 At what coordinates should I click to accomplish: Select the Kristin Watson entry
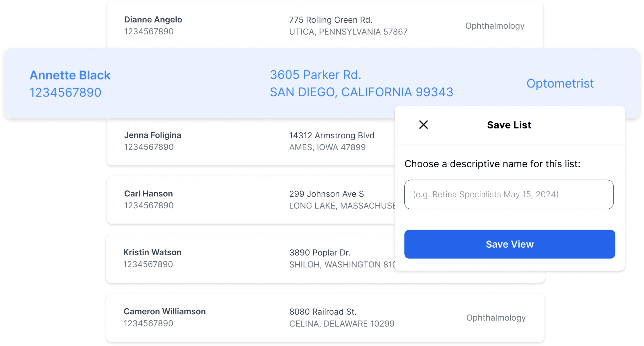(x=152, y=252)
